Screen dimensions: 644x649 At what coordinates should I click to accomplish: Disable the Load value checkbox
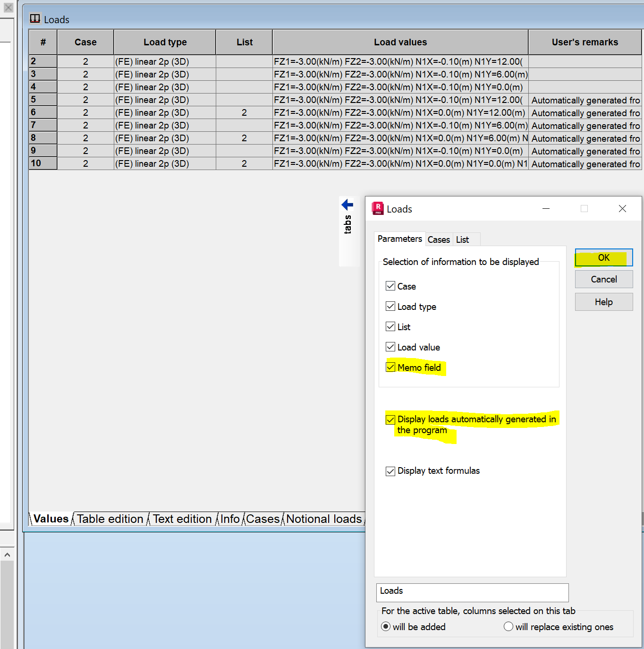click(390, 347)
